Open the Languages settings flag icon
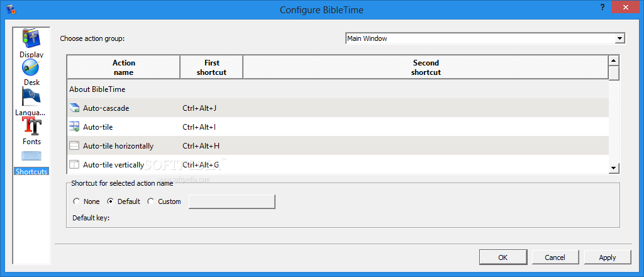644x277 pixels. pyautogui.click(x=31, y=98)
